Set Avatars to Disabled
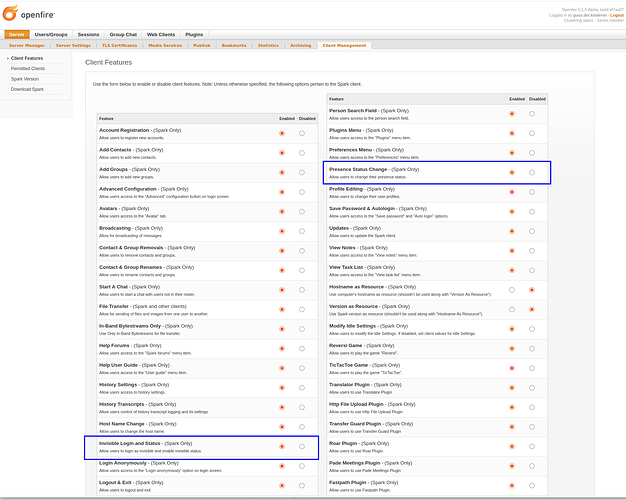 [x=302, y=212]
